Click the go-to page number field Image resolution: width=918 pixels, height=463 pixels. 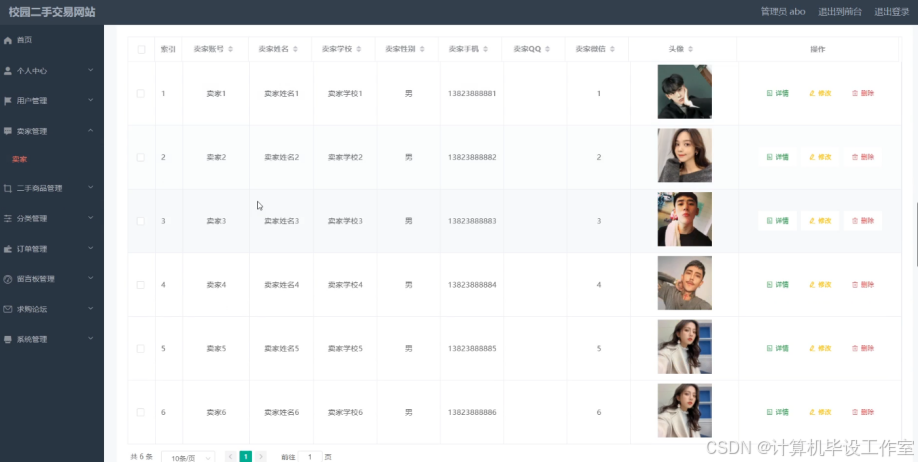[x=310, y=457]
